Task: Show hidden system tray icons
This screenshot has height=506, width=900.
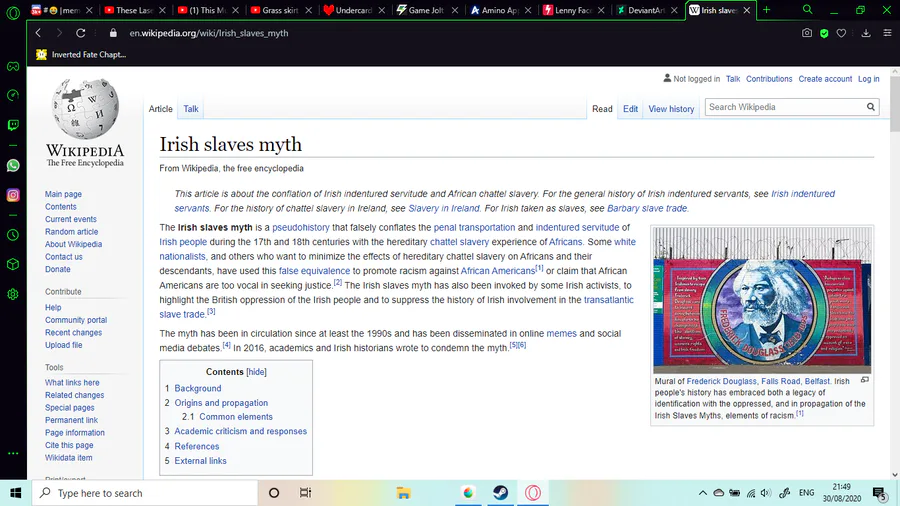Action: (x=703, y=493)
